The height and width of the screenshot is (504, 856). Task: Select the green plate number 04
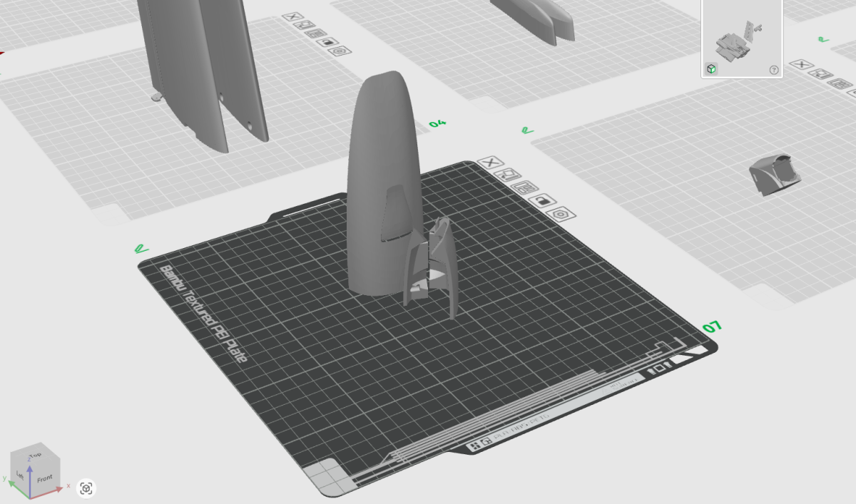point(437,124)
